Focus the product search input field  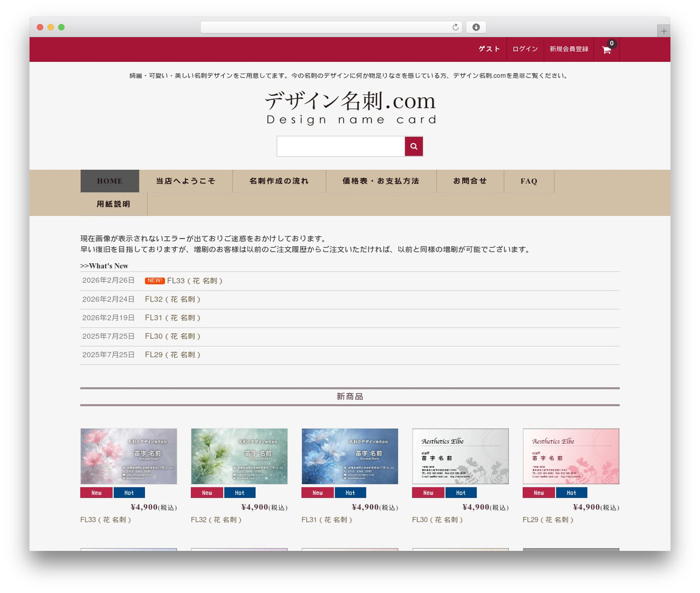coord(341,146)
